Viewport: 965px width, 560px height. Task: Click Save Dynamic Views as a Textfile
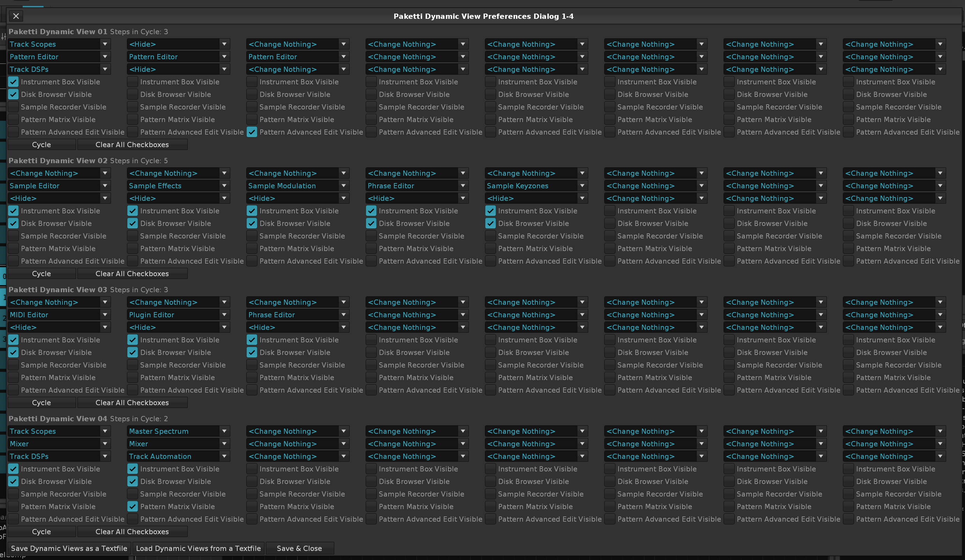pos(69,548)
